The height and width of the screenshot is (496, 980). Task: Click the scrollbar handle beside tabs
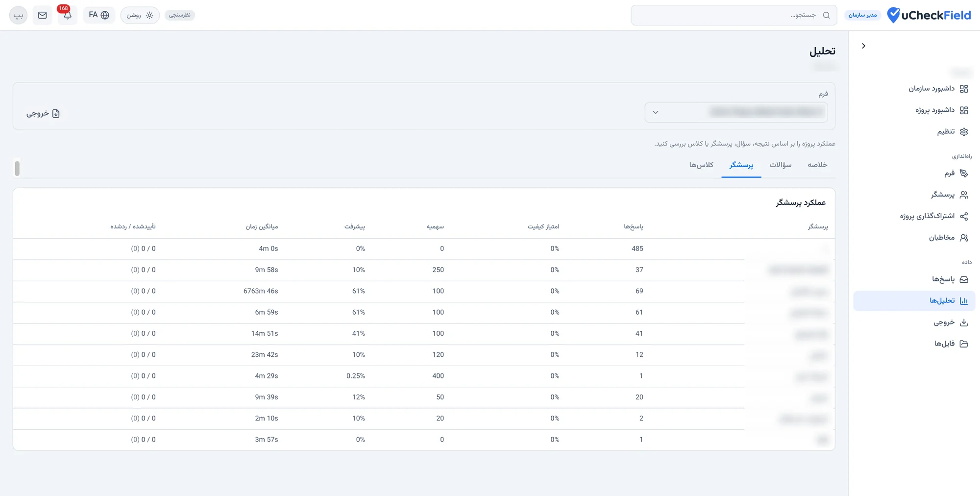[x=17, y=168]
